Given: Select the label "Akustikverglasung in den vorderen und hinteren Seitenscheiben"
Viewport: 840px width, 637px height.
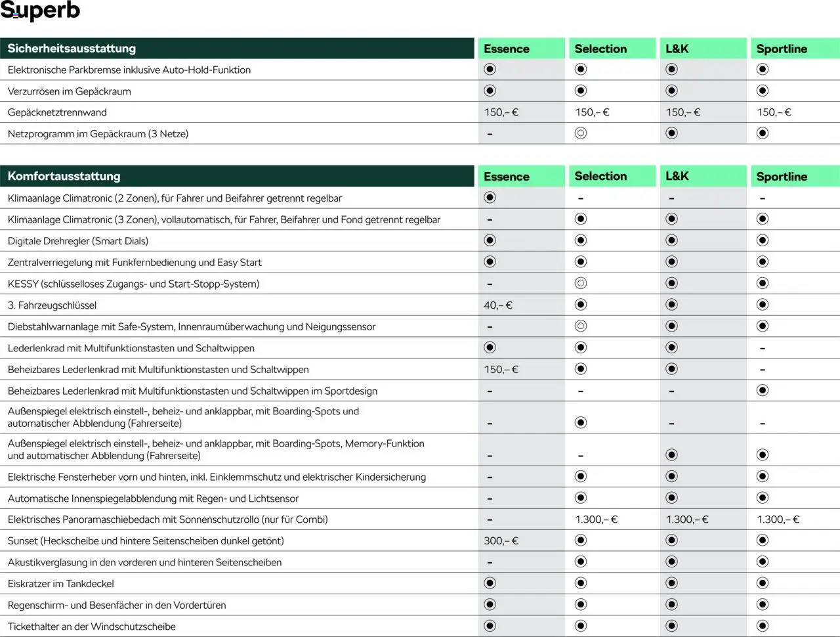Looking at the screenshot, I should coord(144,562).
